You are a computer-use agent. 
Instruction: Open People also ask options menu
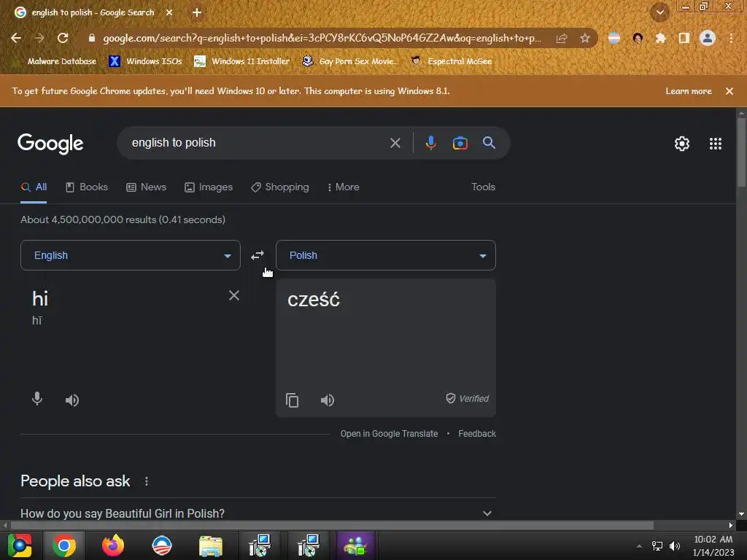click(147, 481)
